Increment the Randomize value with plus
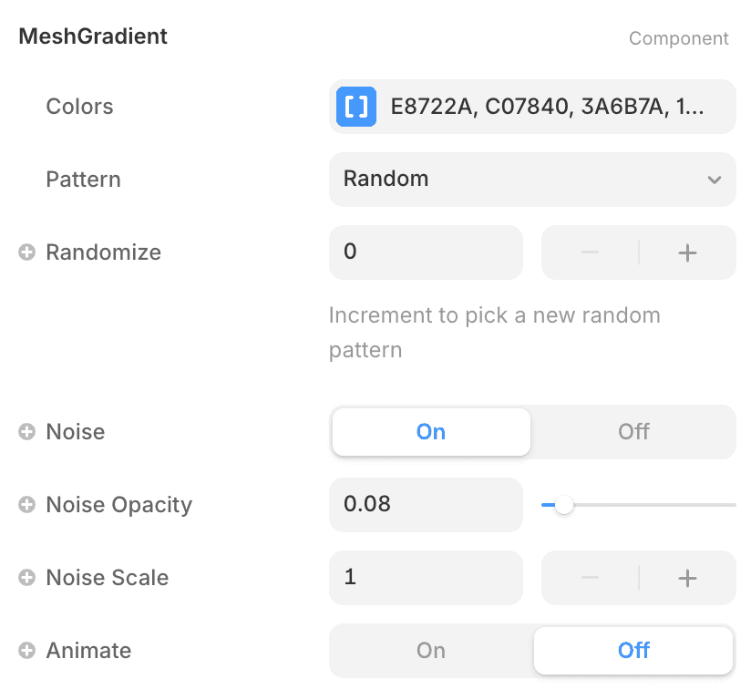Viewport: 751px width, 700px height. 687,252
